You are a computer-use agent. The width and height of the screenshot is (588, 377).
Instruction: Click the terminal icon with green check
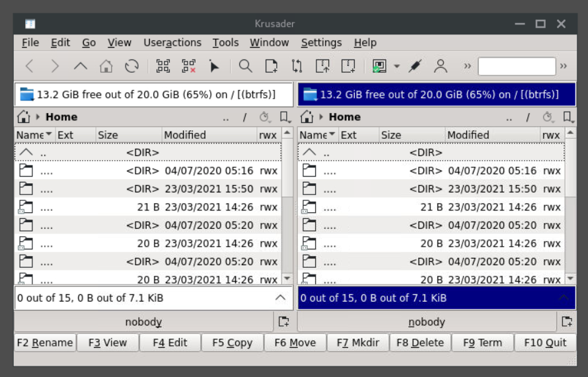pyautogui.click(x=379, y=66)
